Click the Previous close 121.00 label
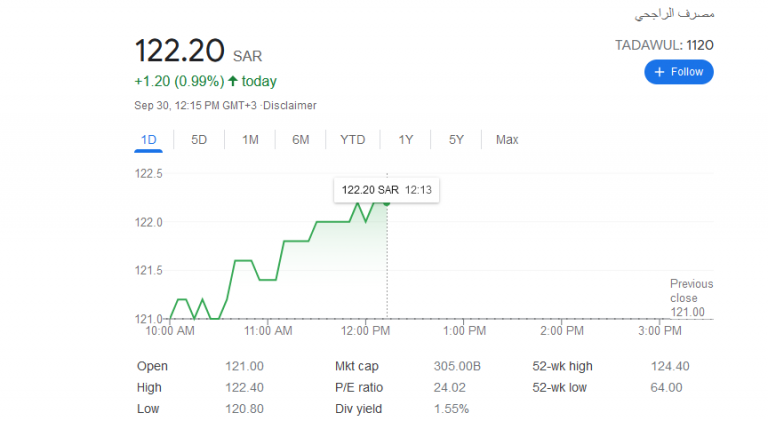768x421 pixels. pos(691,298)
